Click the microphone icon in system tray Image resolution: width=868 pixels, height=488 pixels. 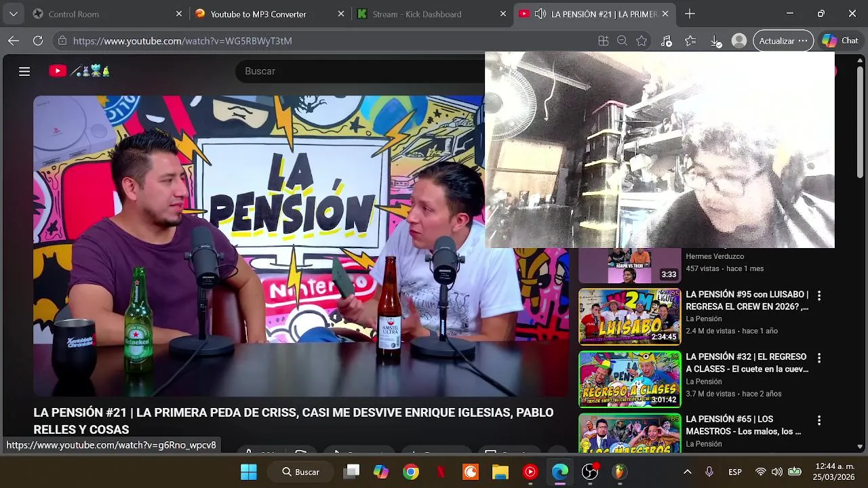point(709,472)
